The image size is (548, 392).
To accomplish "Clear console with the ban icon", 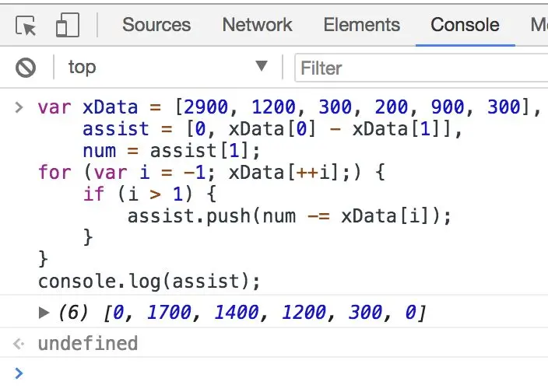I will coord(26,68).
